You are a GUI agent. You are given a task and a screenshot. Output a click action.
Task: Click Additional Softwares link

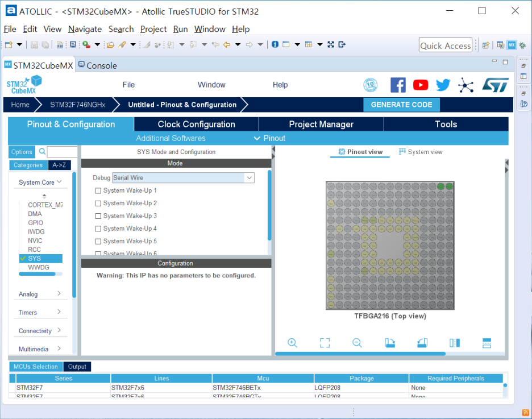(x=171, y=138)
